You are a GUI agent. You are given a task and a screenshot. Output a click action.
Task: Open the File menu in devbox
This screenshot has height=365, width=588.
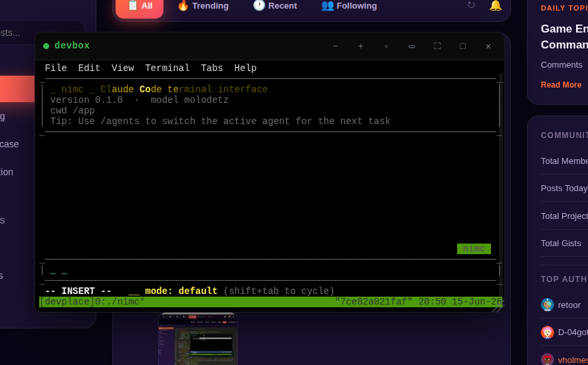pos(56,68)
